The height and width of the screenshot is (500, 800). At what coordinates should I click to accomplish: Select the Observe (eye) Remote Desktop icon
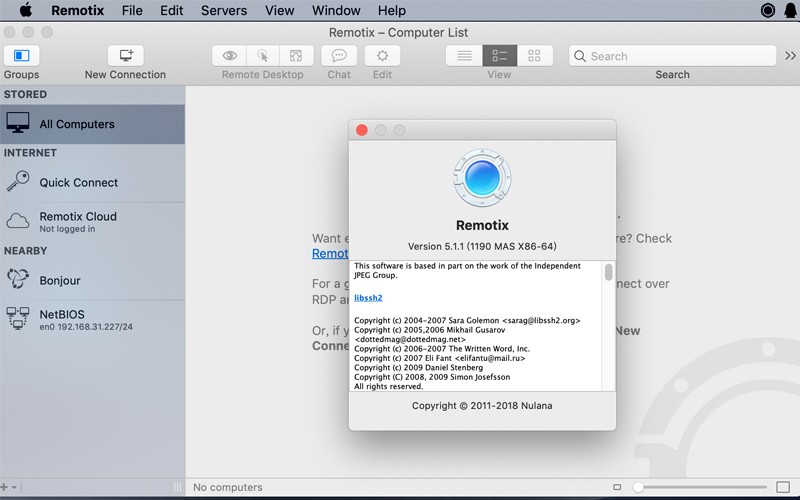(x=230, y=56)
